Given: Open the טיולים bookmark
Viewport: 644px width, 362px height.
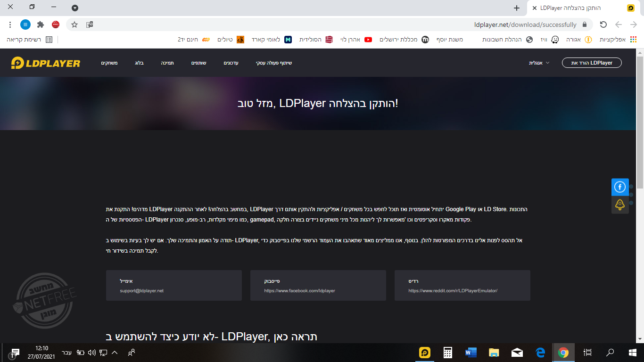Looking at the screenshot, I should (231, 40).
